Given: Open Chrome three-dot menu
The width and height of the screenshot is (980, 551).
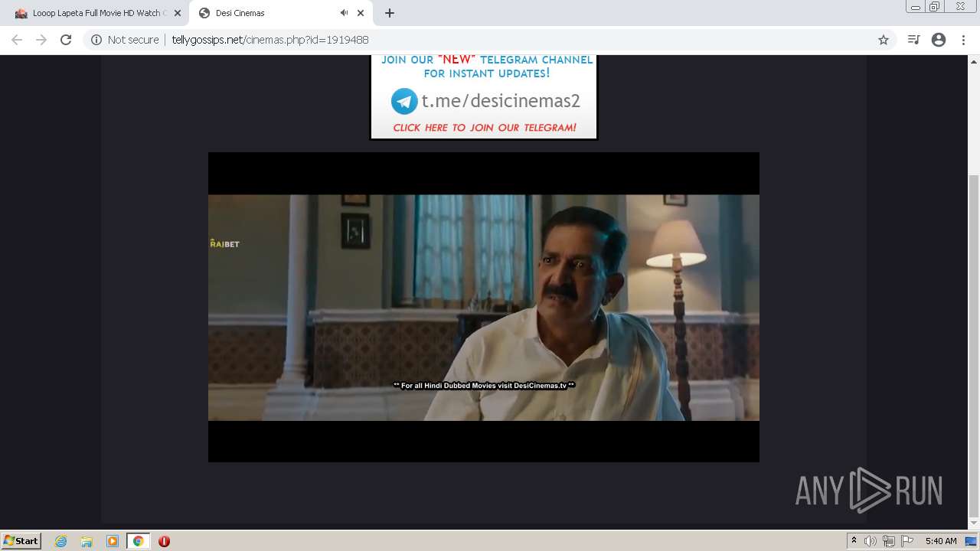Looking at the screenshot, I should (x=963, y=40).
